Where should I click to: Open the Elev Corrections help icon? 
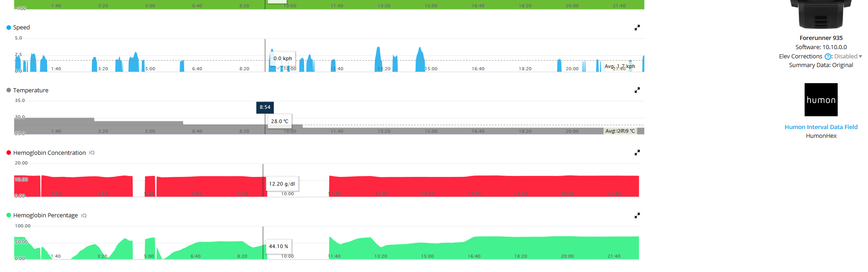[828, 57]
